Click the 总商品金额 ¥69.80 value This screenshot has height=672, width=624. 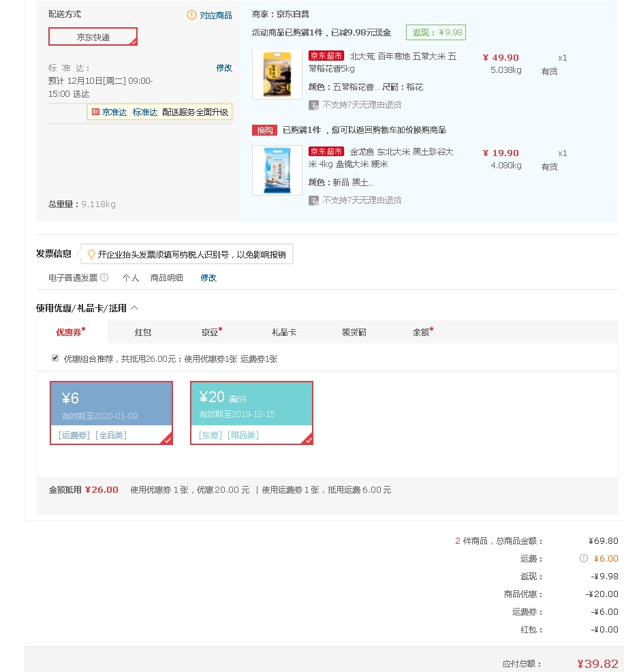click(603, 541)
